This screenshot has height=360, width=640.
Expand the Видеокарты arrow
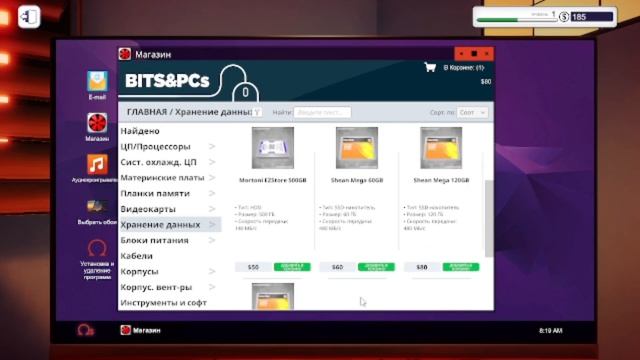tap(212, 209)
